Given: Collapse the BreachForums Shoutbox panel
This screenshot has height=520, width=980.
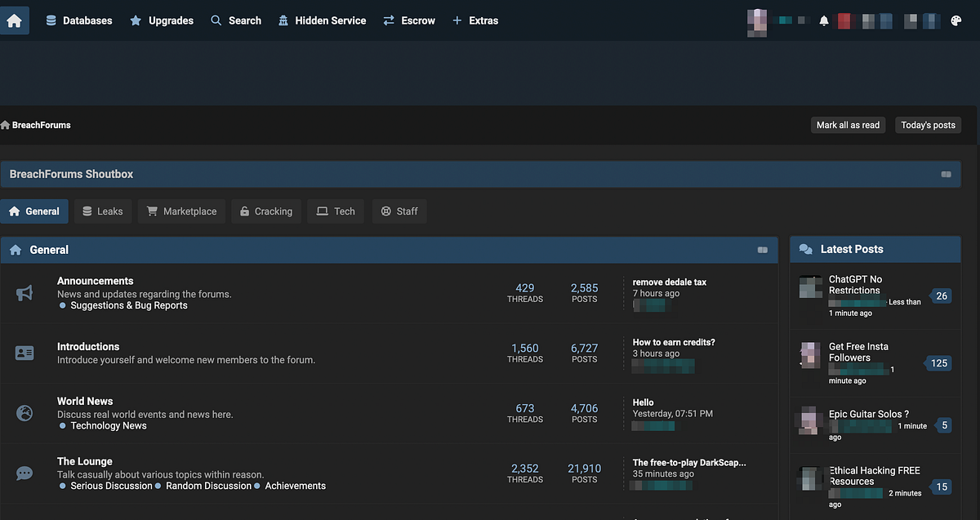Looking at the screenshot, I should coord(946,174).
